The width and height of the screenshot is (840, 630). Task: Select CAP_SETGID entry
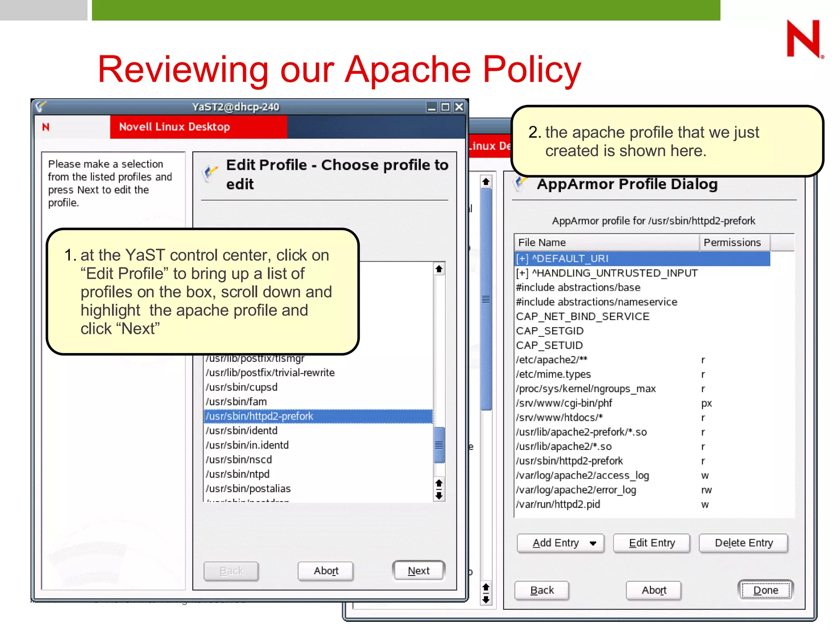642,331
